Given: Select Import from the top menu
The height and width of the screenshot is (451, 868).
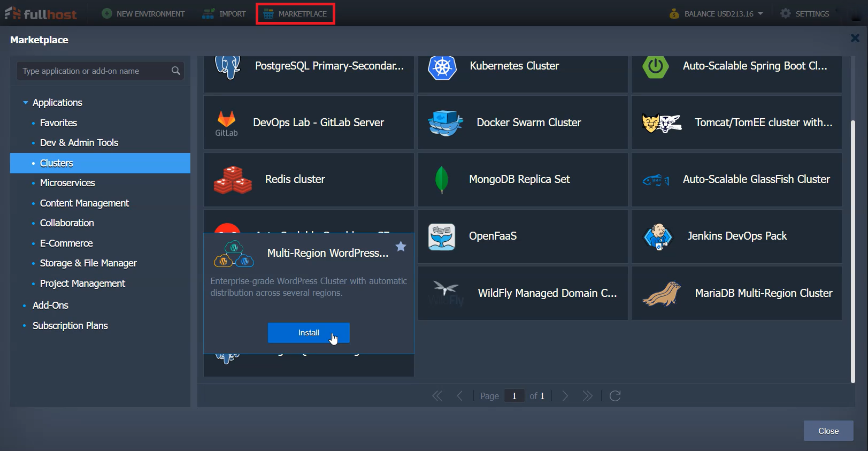Looking at the screenshot, I should coord(224,14).
